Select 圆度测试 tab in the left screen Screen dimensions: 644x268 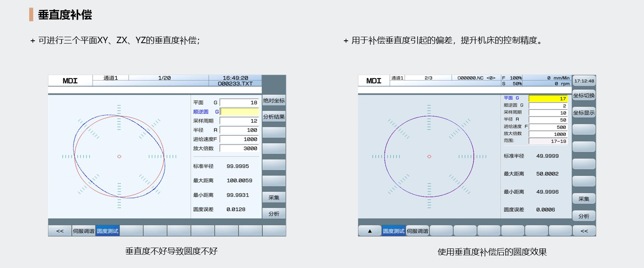click(108, 231)
